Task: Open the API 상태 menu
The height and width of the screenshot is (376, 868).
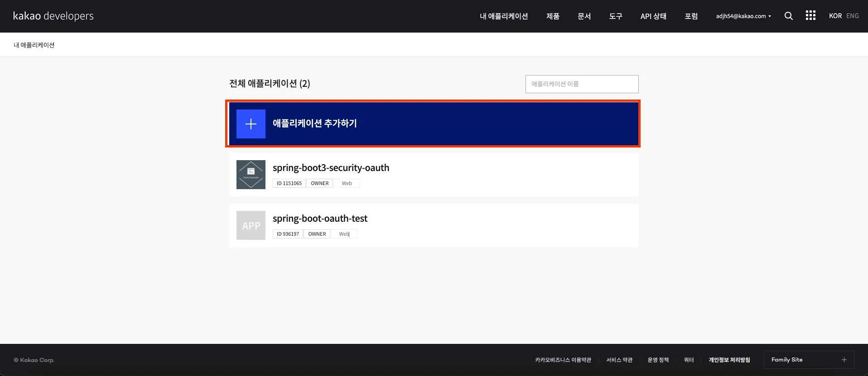Action: click(653, 16)
